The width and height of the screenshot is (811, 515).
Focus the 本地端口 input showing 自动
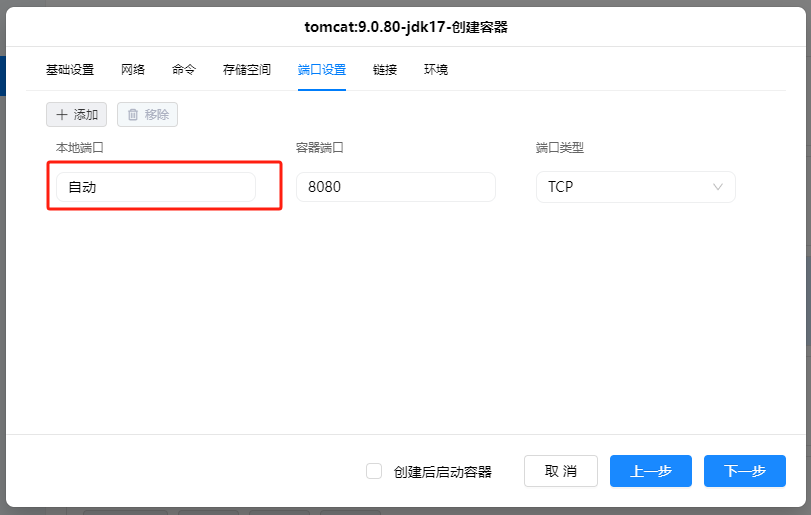click(156, 187)
